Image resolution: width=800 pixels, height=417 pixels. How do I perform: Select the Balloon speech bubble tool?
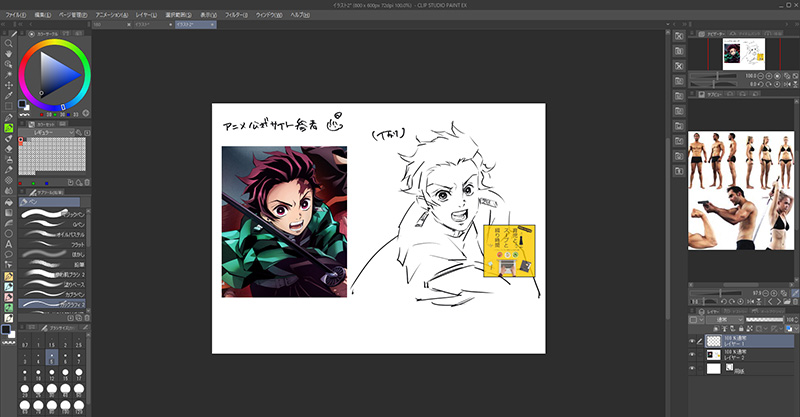(x=9, y=254)
